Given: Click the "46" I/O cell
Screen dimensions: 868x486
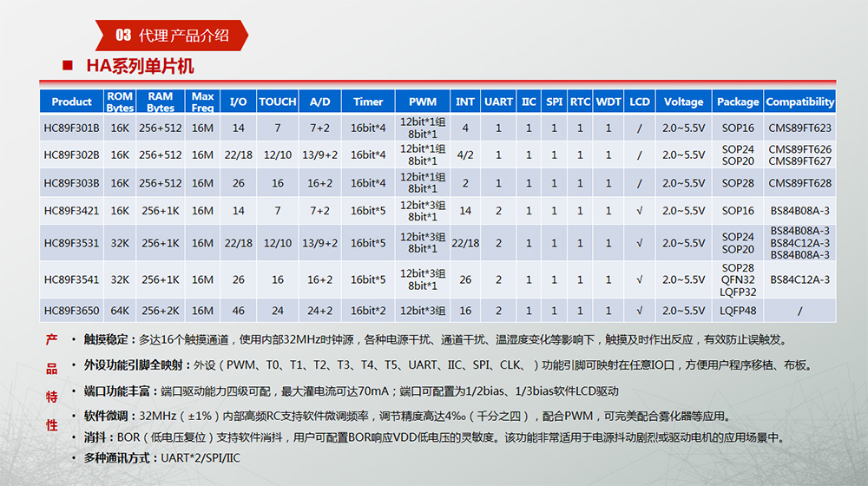Looking at the screenshot, I should [238, 311].
